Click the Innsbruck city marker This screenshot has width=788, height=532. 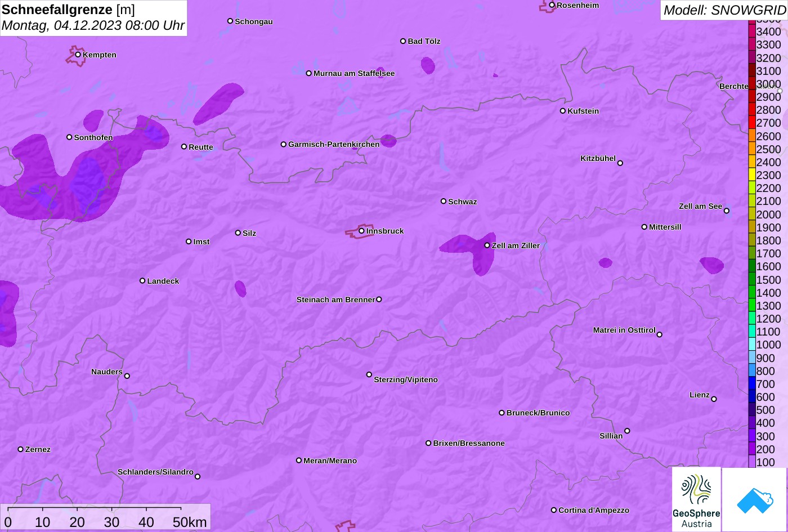[362, 231]
